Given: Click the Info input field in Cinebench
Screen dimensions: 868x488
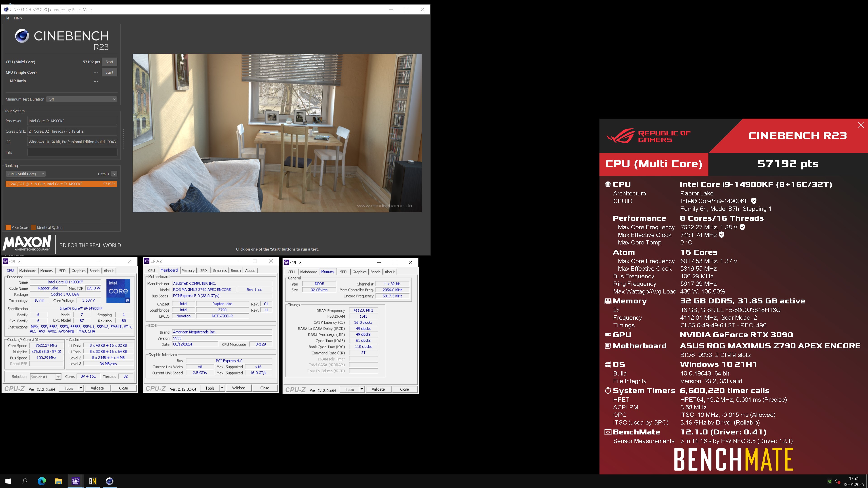Looking at the screenshot, I should tap(72, 152).
